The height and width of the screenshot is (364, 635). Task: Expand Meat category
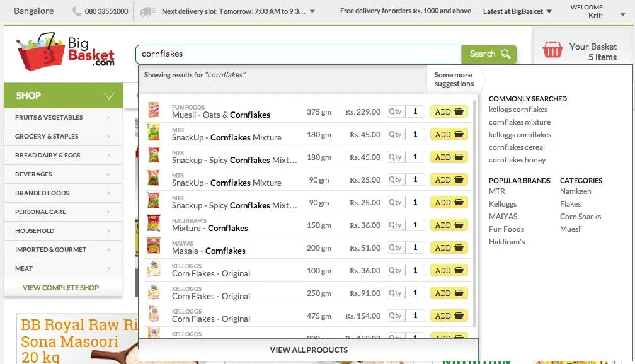tap(63, 268)
